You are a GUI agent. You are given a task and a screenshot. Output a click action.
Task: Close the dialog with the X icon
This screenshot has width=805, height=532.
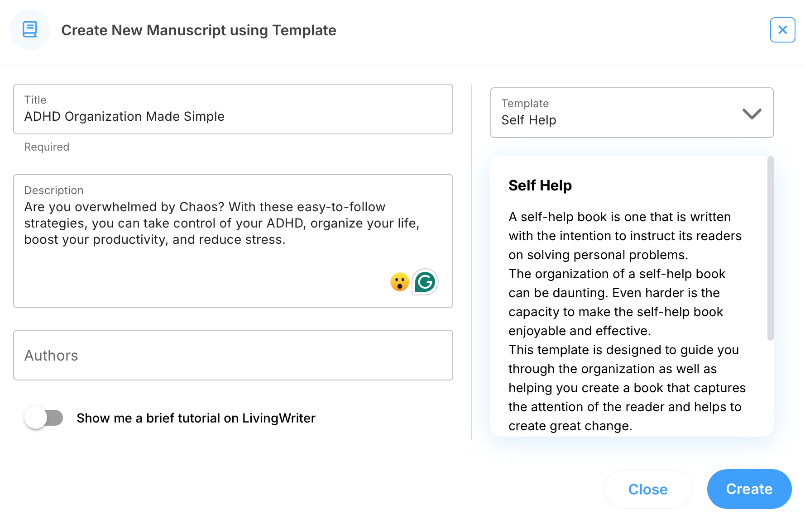pos(782,30)
